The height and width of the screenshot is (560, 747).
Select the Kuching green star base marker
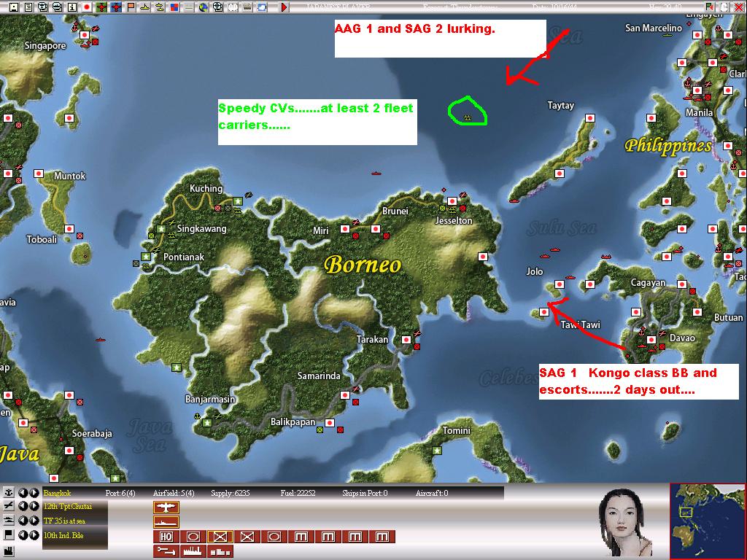tap(237, 201)
